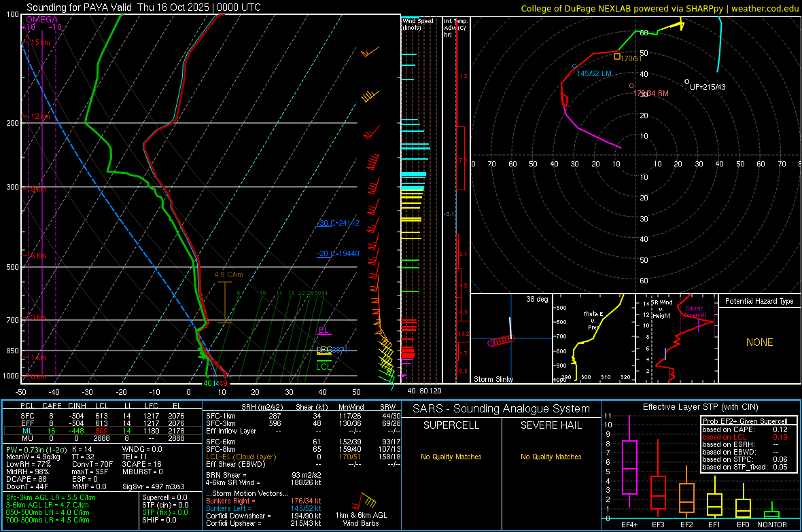Click the 'DownT = 44F' value
Image resolution: width=802 pixels, height=532 pixels.
click(27, 487)
